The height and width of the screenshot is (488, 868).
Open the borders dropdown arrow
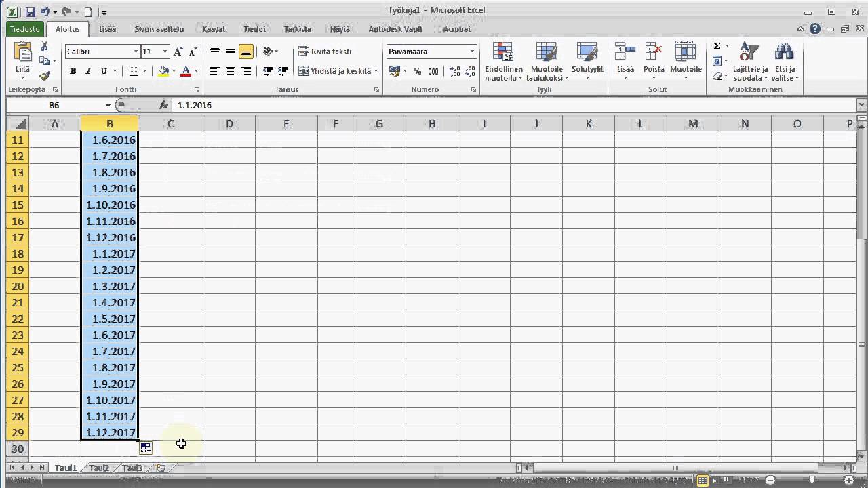(144, 71)
